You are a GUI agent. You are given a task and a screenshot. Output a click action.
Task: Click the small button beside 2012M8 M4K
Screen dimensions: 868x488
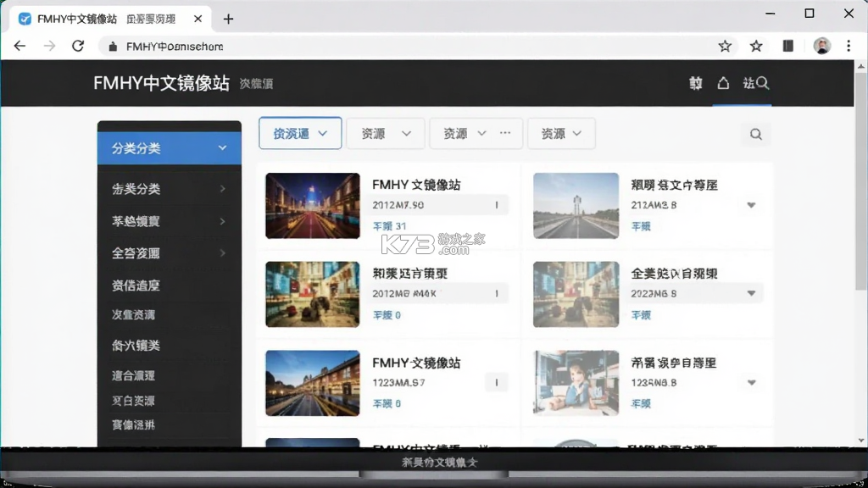(497, 293)
